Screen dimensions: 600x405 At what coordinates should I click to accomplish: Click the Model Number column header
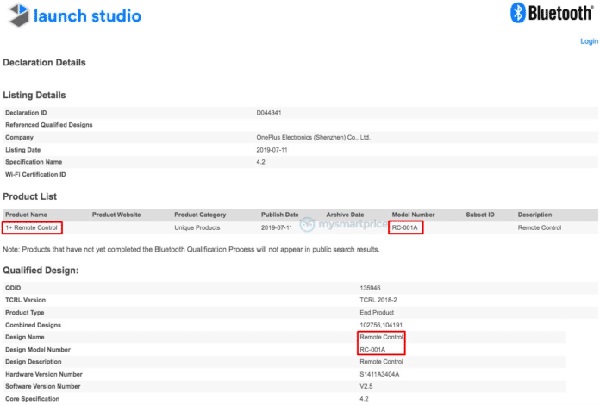point(413,215)
